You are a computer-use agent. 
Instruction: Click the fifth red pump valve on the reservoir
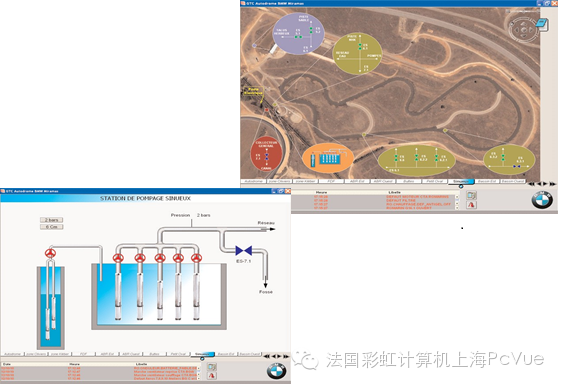point(196,258)
